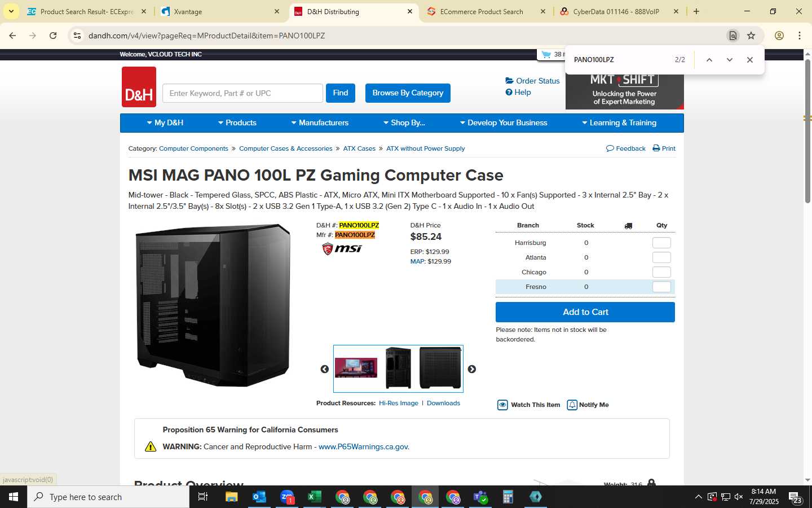
Task: Open the site information icon in address bar
Action: click(77, 36)
